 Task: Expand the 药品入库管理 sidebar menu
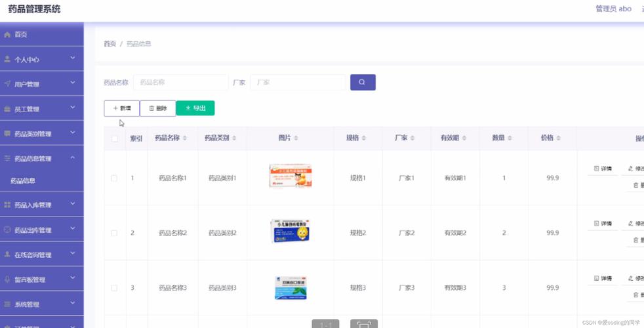42,205
